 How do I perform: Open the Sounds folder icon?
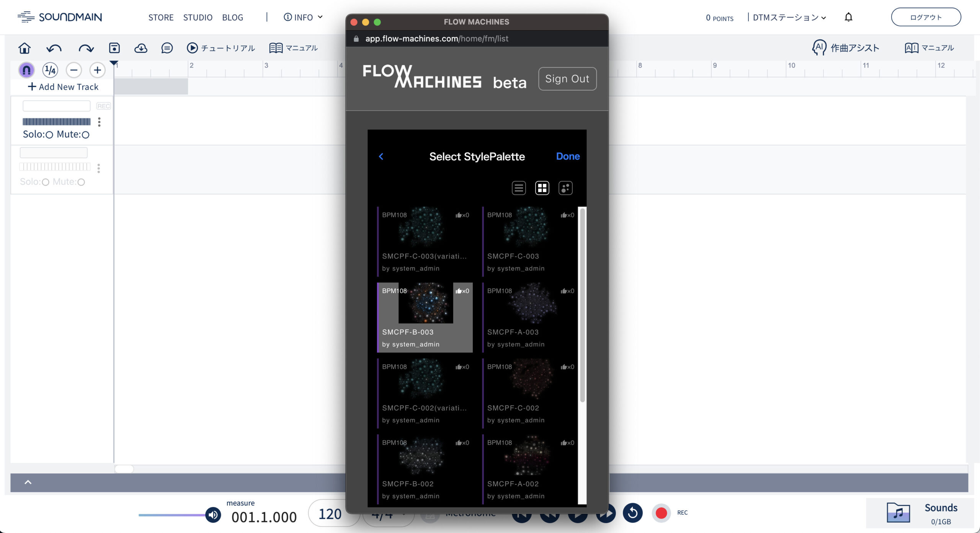tap(898, 513)
